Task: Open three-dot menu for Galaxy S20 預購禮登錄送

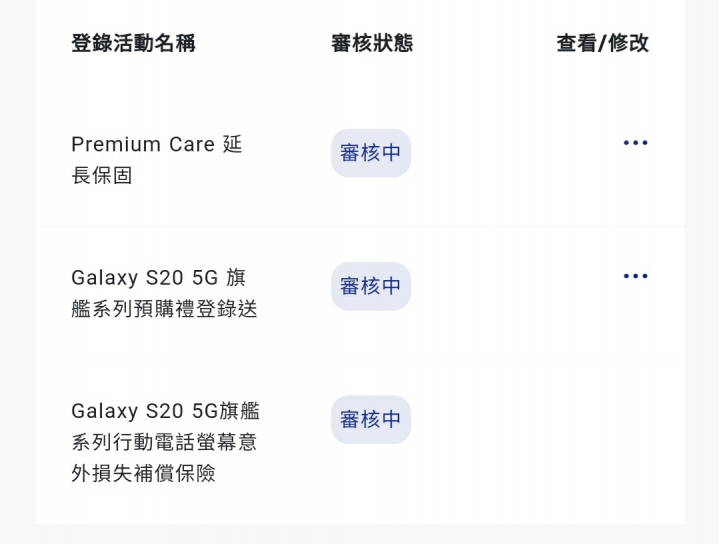Action: [x=636, y=276]
